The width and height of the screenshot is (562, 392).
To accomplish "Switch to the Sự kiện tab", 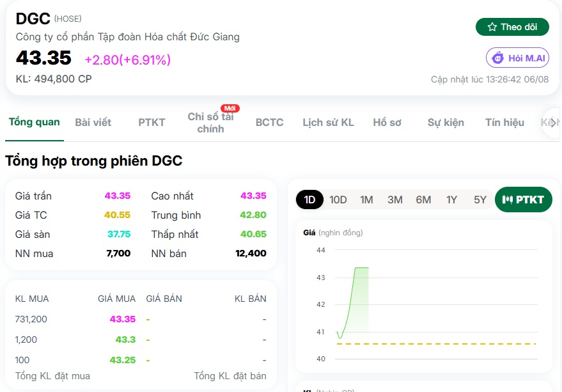I will click(x=446, y=123).
